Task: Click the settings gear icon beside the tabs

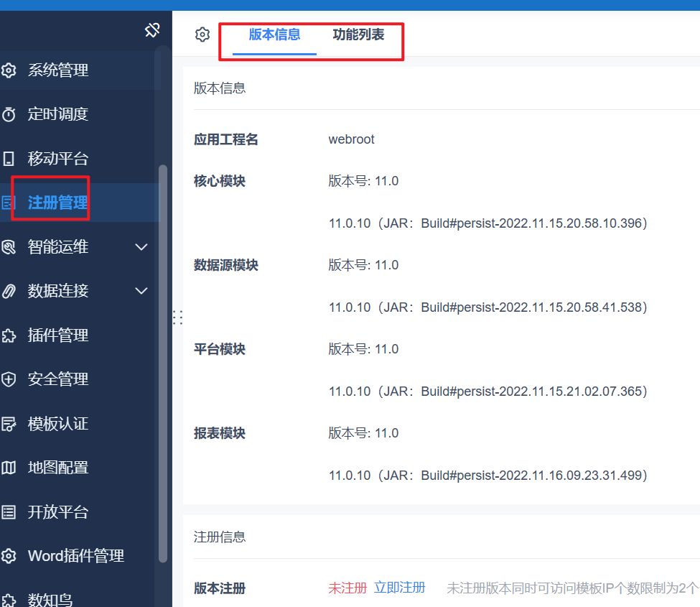Action: coord(202,34)
